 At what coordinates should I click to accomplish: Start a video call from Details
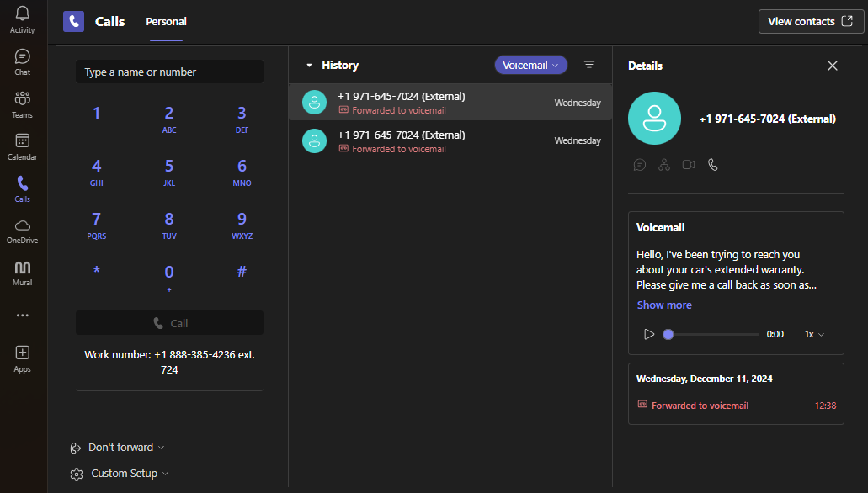coord(688,165)
